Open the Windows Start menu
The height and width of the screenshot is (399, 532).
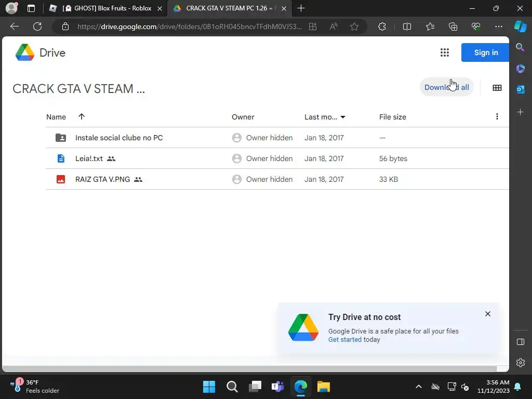209,387
